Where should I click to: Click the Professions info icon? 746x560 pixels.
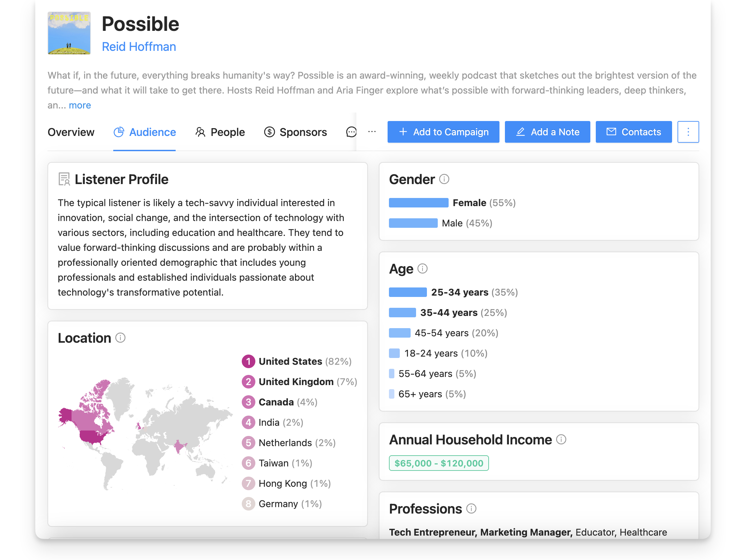click(471, 508)
